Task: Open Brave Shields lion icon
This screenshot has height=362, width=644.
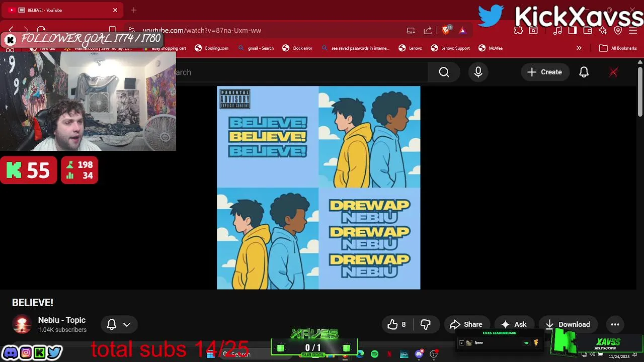Action: (446, 30)
